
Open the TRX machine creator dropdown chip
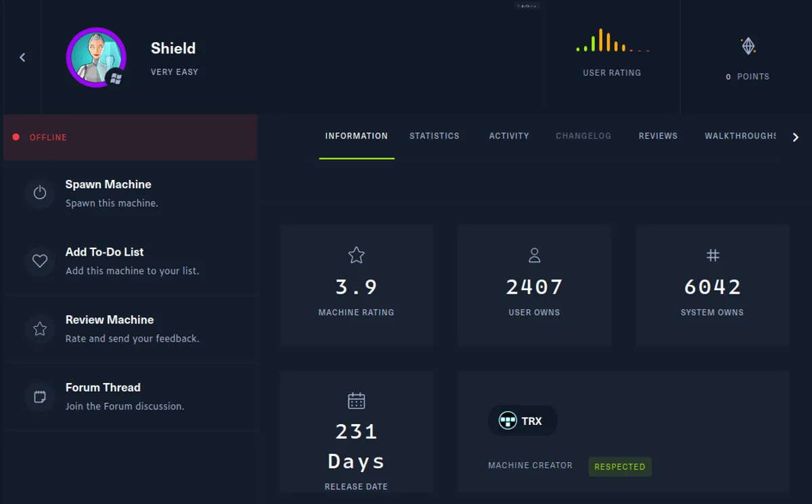(522, 420)
